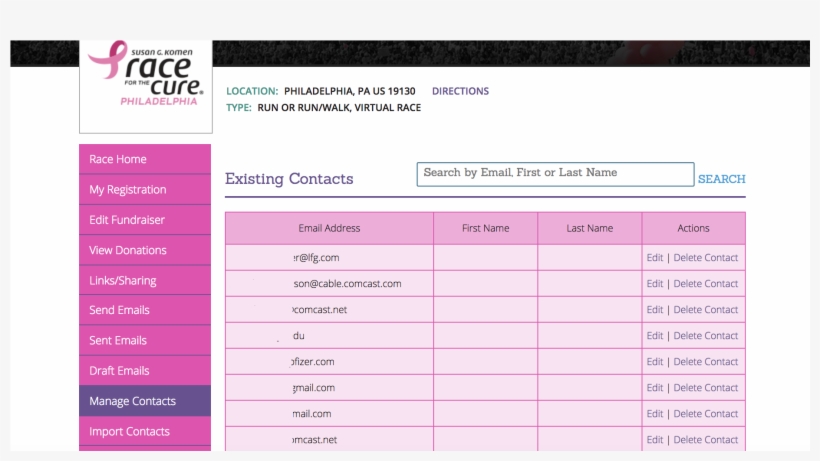Edit the lfg.com contact

pyautogui.click(x=655, y=258)
